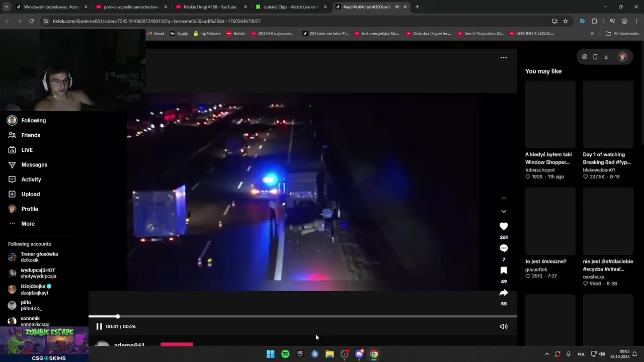Seek along the video progress bar
Viewport: 644px width, 362px height.
303,317
